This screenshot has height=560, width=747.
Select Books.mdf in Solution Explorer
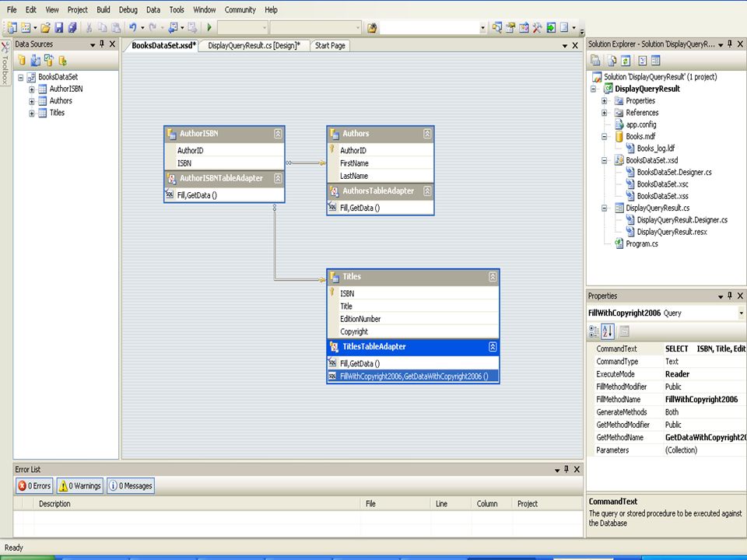click(x=640, y=136)
